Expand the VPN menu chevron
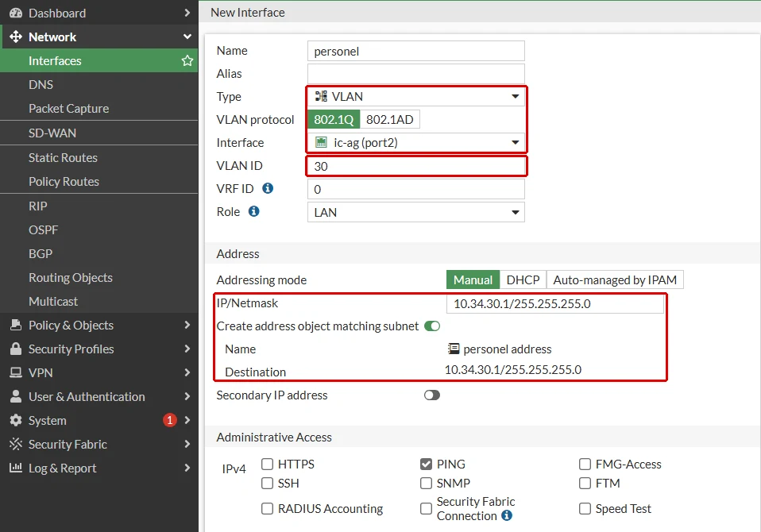Viewport: 761px width, 532px height. 187,372
